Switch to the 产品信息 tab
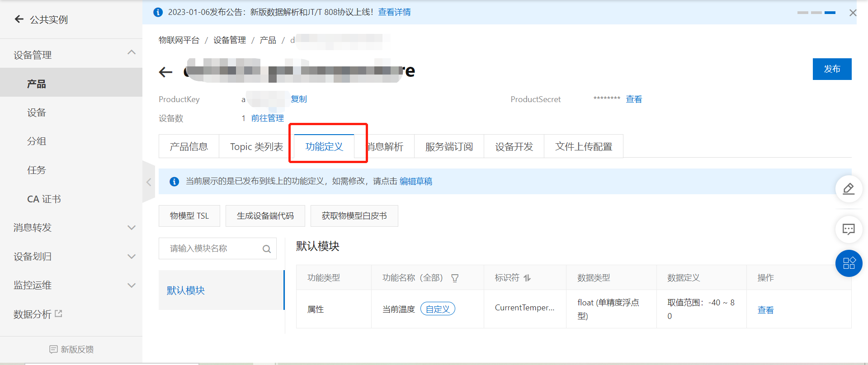This screenshot has width=868, height=365. (189, 146)
